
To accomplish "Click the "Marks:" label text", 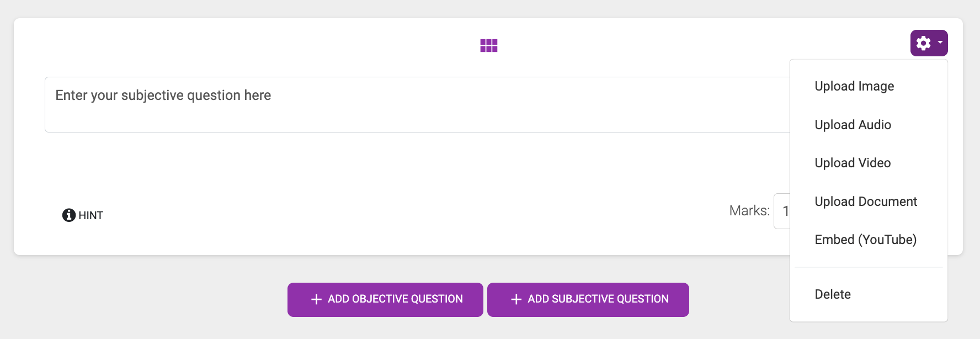I will [749, 211].
